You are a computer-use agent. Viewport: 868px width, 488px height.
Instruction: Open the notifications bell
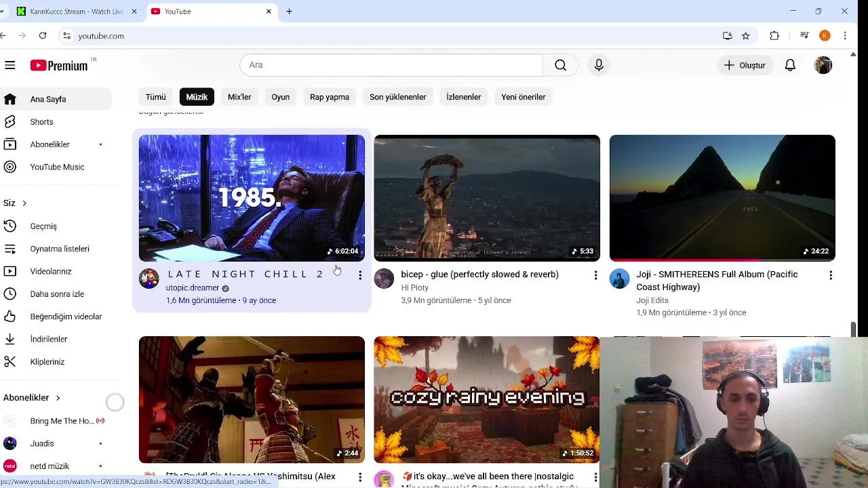[x=790, y=65]
